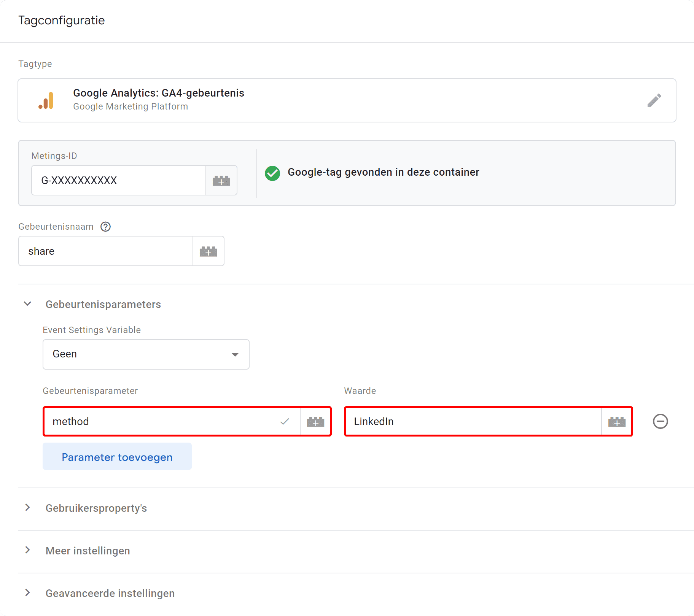Viewport: 694px width, 616px height.
Task: Click the validation checkmark in method field
Action: click(x=285, y=421)
